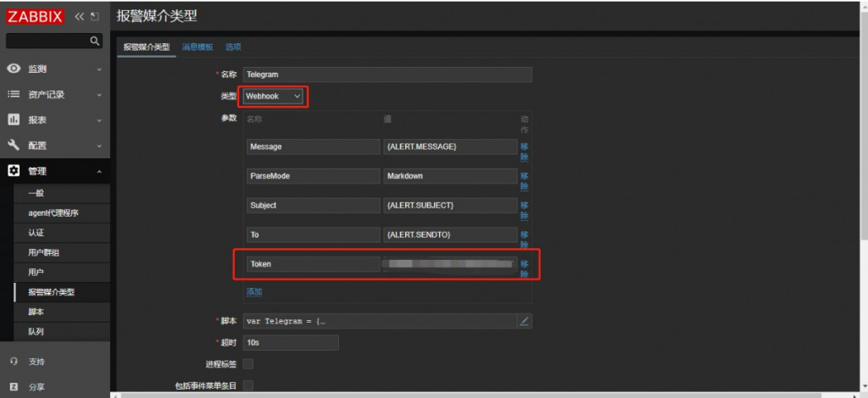Click the Markdown value field

pyautogui.click(x=450, y=176)
